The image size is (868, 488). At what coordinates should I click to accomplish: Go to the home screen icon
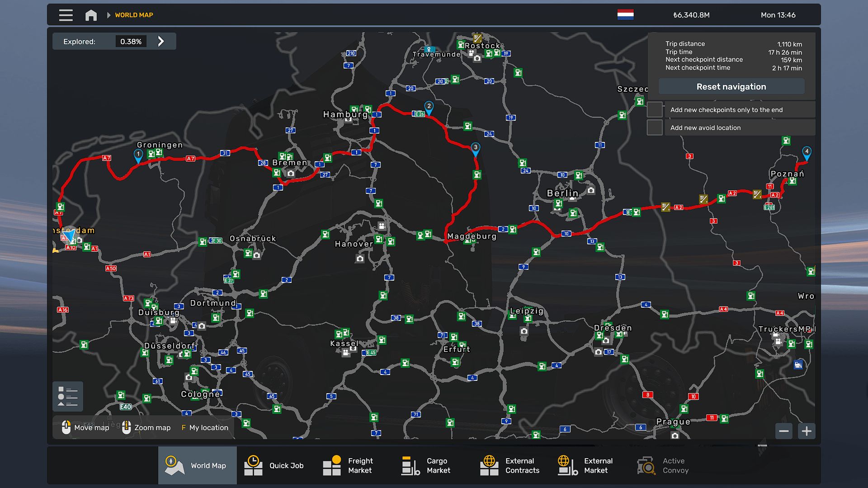pyautogui.click(x=91, y=15)
